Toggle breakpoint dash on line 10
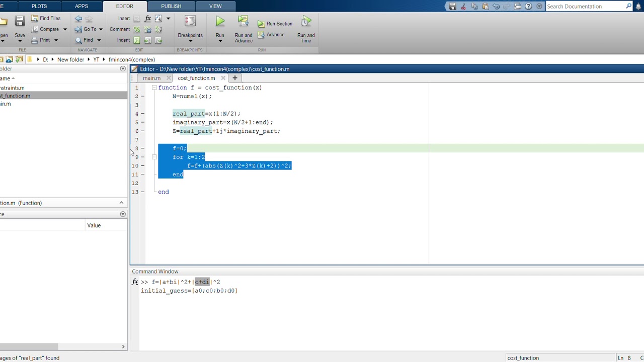The image size is (644, 362). [x=142, y=166]
